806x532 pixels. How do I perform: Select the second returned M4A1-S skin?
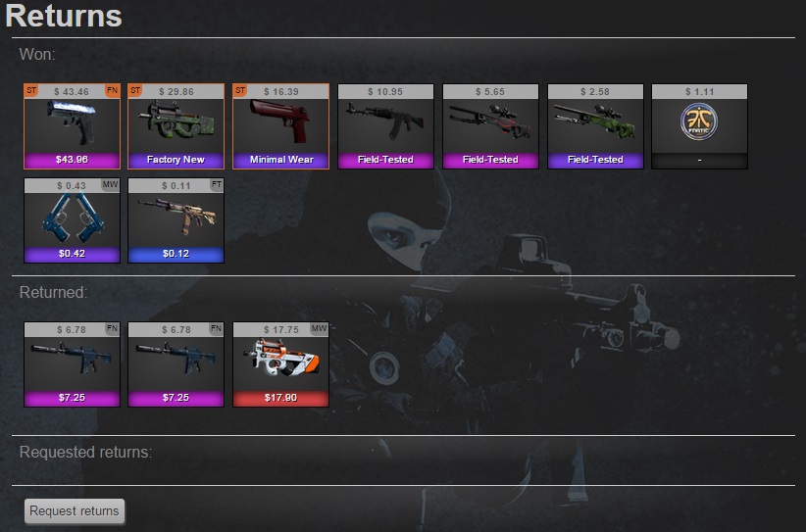pyautogui.click(x=176, y=364)
